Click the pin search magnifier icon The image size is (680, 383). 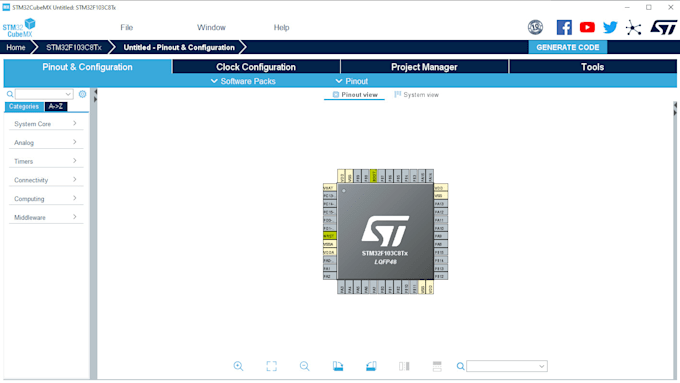(460, 367)
